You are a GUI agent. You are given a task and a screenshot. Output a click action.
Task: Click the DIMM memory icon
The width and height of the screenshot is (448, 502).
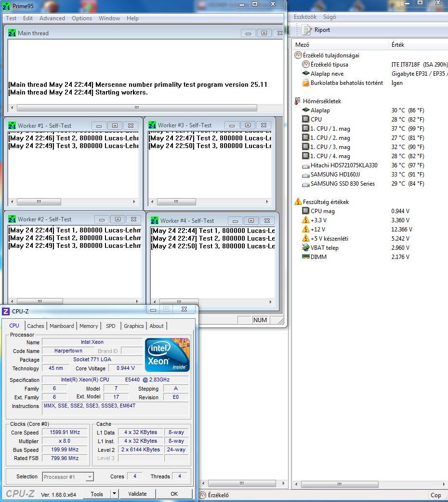[x=306, y=257]
